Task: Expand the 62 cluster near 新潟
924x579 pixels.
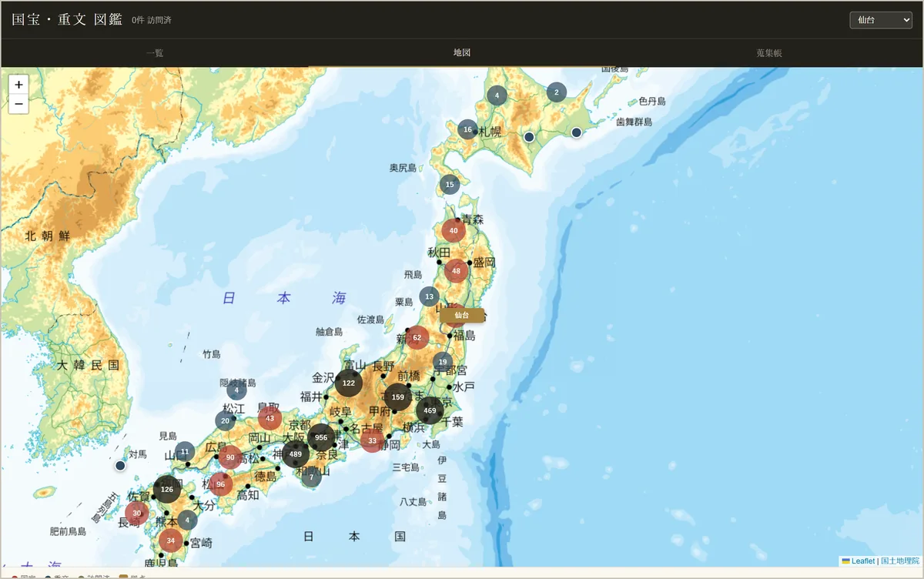Action: pyautogui.click(x=417, y=337)
